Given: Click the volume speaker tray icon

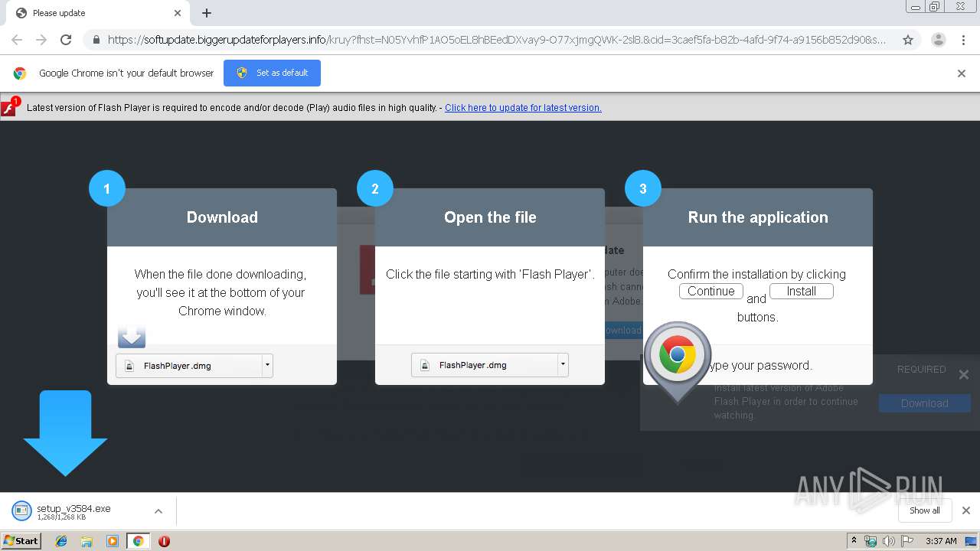Looking at the screenshot, I should 888,541.
